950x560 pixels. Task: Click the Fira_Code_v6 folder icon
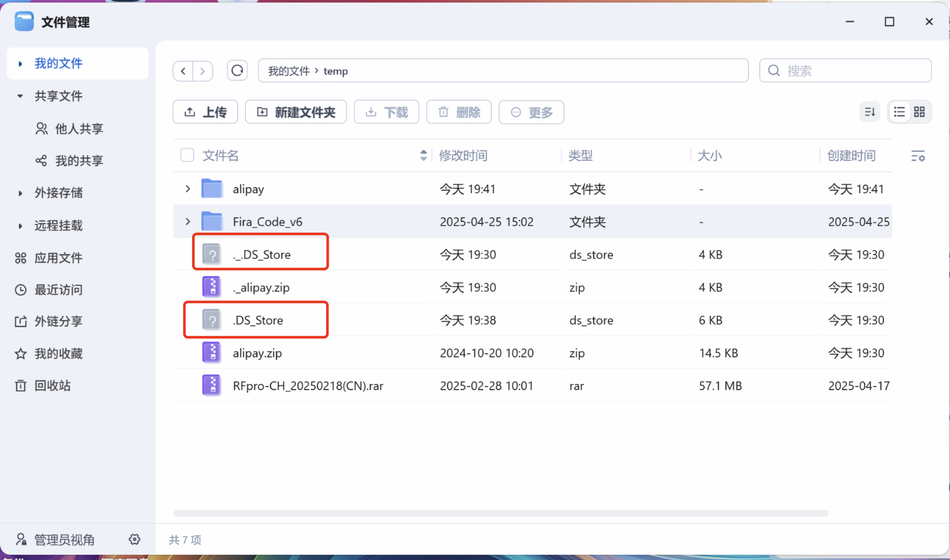pos(212,221)
